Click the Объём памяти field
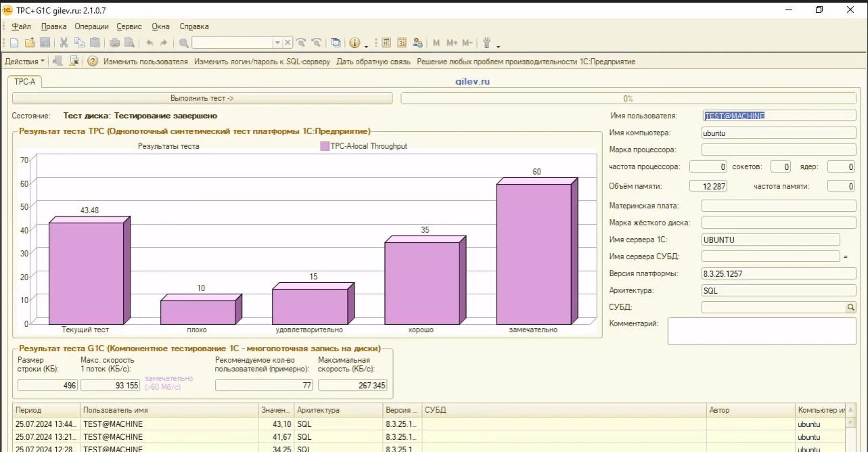Image resolution: width=868 pixels, height=452 pixels. pyautogui.click(x=708, y=186)
